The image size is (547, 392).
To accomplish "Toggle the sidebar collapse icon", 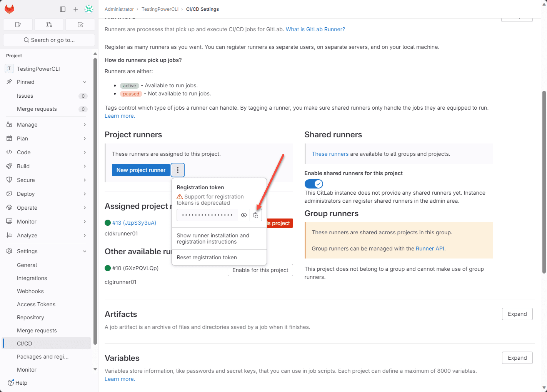I will point(63,9).
